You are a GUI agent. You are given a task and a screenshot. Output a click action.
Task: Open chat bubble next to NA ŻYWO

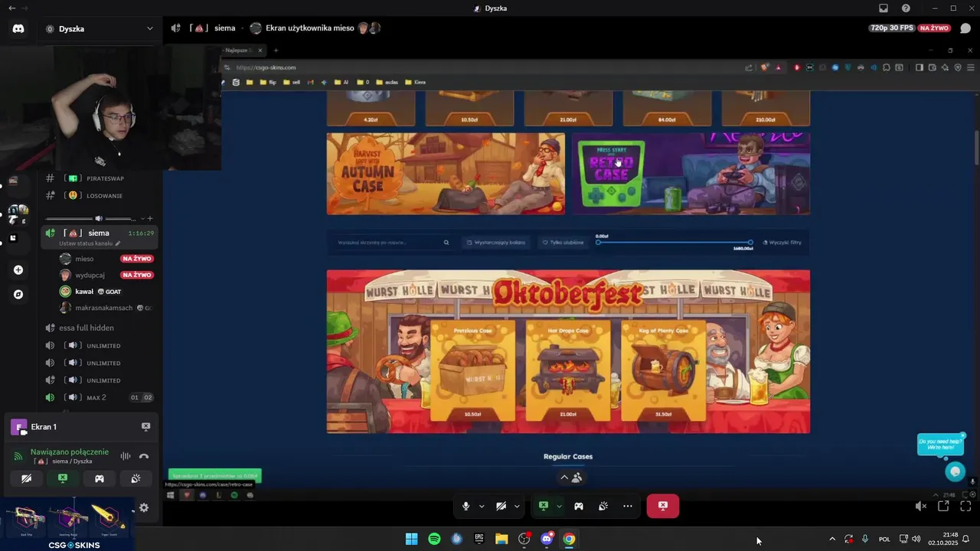click(965, 28)
